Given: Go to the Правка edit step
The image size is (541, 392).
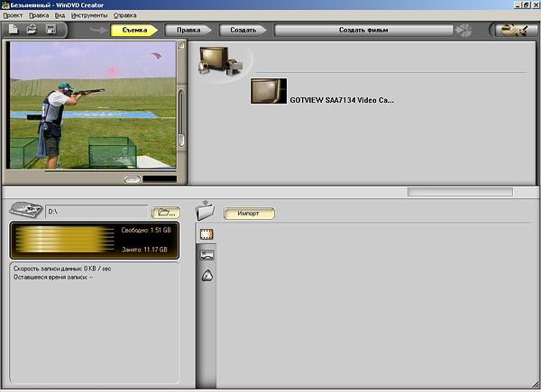Looking at the screenshot, I should 190,30.
